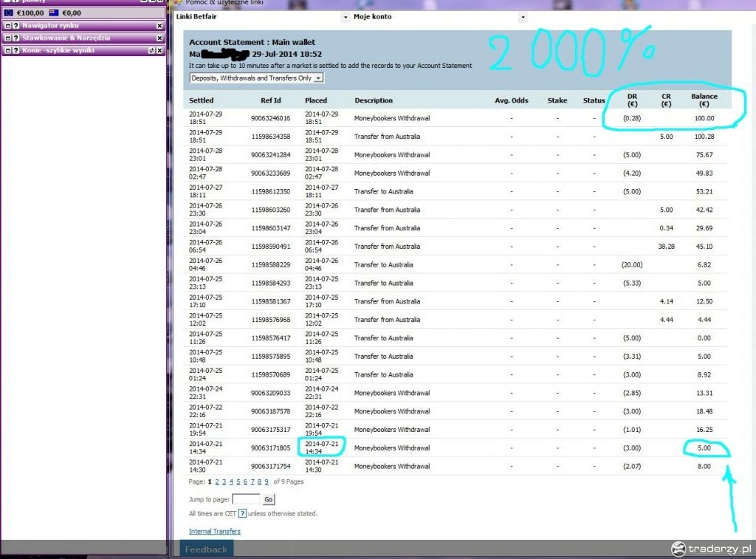This screenshot has width=756, height=559.
Task: Click the settings icon on the Konie panel
Action: pyautogui.click(x=151, y=50)
